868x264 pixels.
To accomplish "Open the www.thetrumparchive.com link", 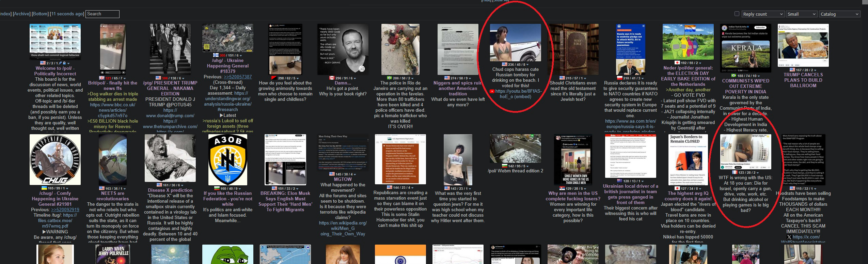I will pos(170,124).
